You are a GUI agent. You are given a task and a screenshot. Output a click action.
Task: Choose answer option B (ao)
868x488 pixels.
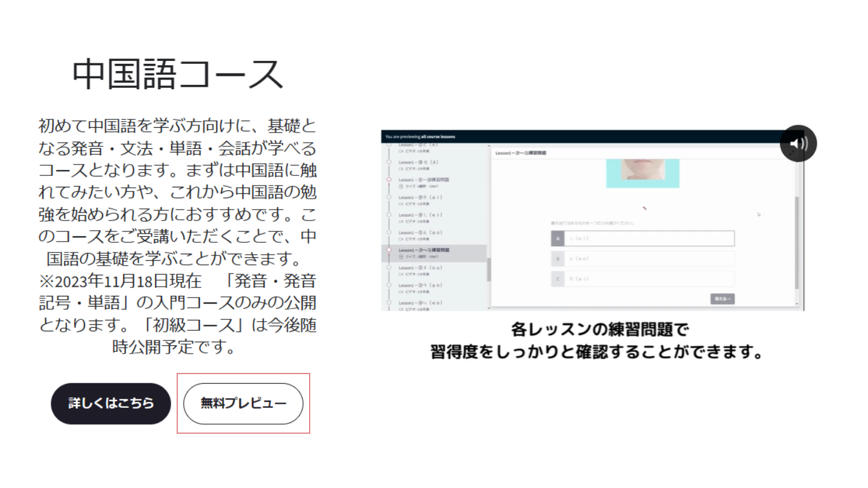[x=643, y=259]
